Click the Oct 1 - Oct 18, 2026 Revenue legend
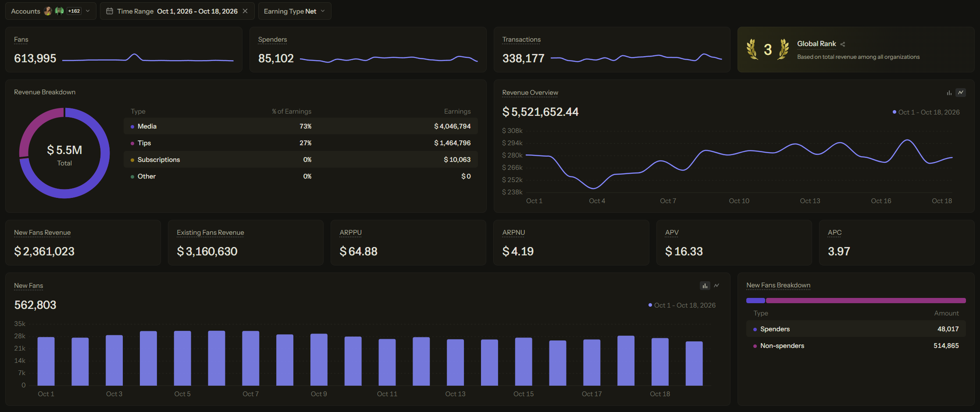 926,112
